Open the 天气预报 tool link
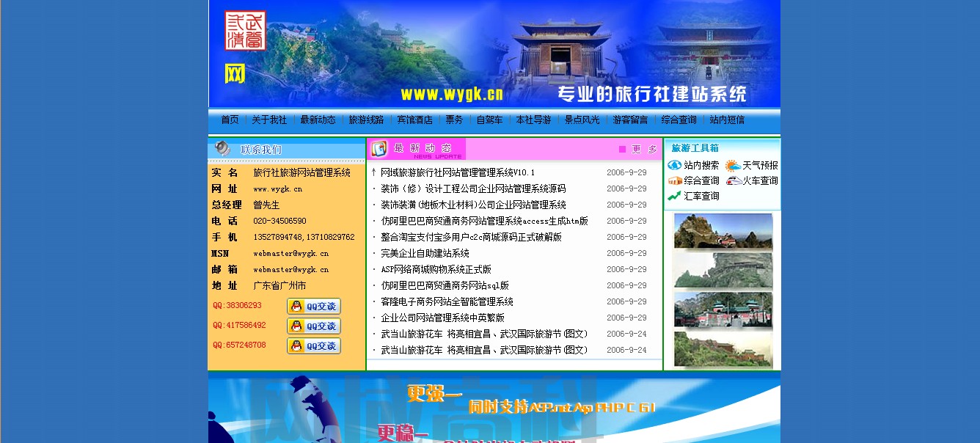The image size is (980, 443). point(760,166)
